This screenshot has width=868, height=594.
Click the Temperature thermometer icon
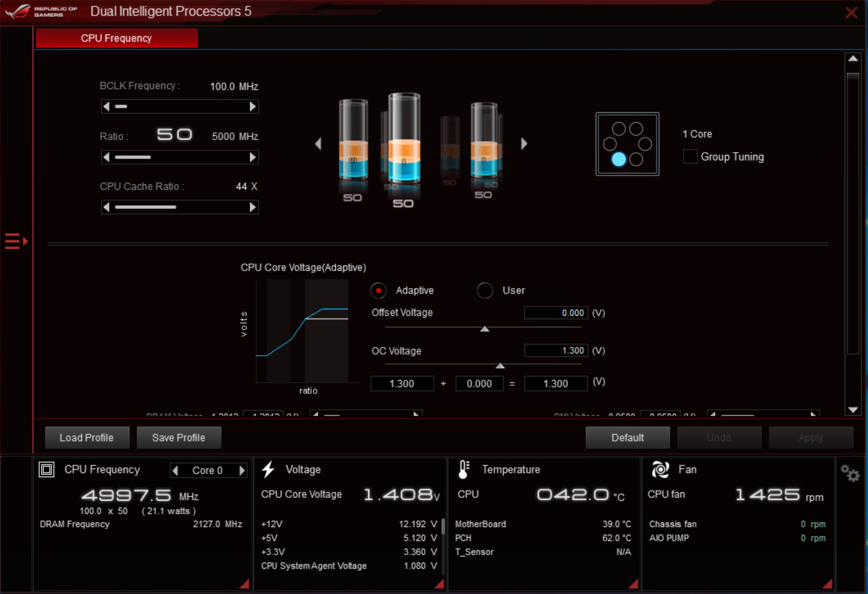click(x=463, y=470)
